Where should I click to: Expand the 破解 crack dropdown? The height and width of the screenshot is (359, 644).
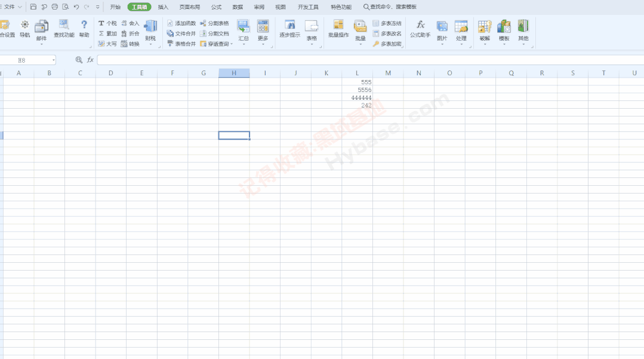click(x=485, y=43)
